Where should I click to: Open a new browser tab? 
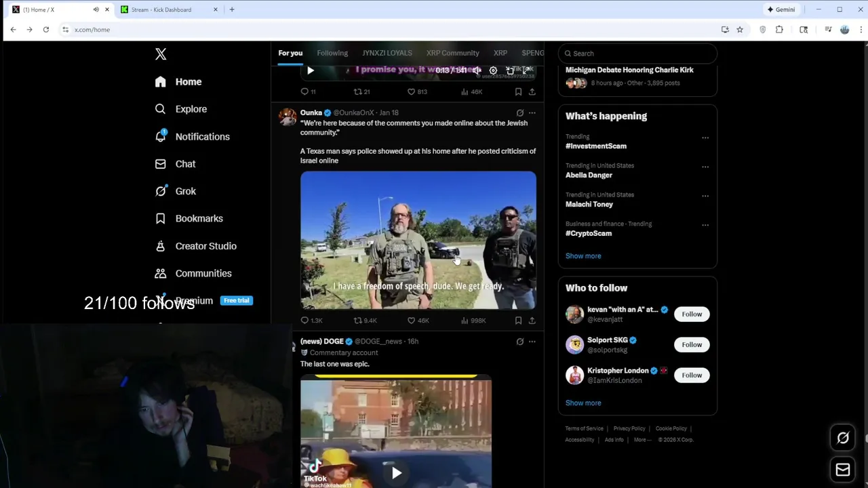coord(232,9)
